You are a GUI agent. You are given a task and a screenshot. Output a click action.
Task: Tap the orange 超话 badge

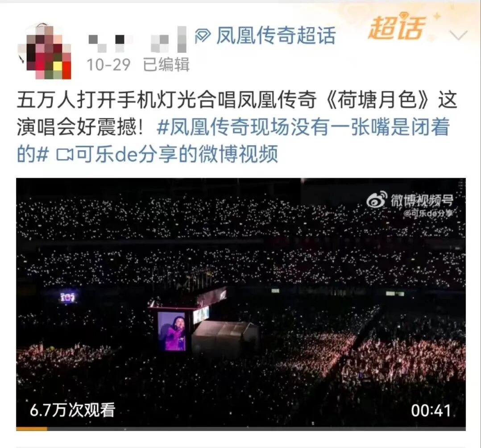click(x=397, y=28)
